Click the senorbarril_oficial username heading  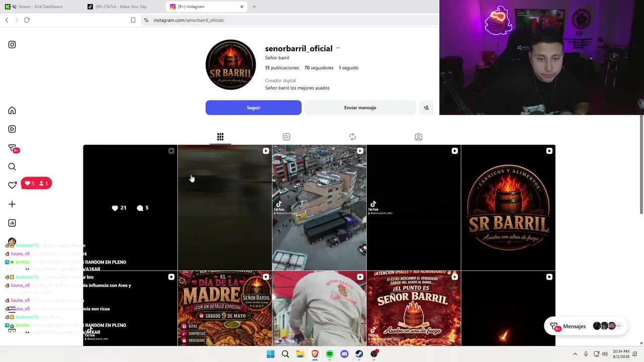[299, 48]
